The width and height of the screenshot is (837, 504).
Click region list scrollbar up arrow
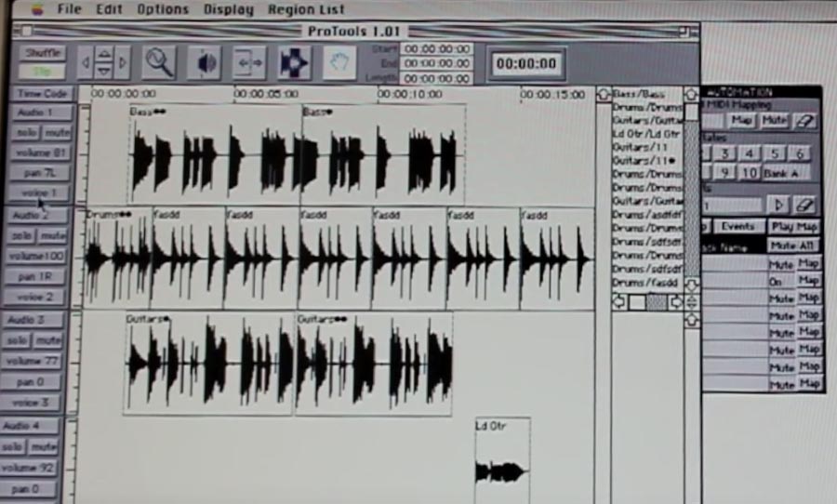pyautogui.click(x=691, y=95)
